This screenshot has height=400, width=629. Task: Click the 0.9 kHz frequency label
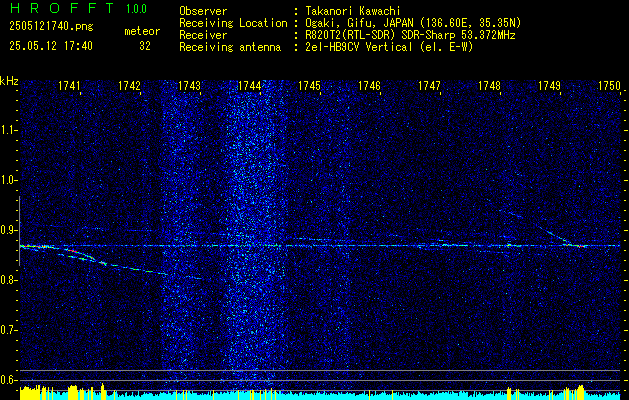[8, 230]
